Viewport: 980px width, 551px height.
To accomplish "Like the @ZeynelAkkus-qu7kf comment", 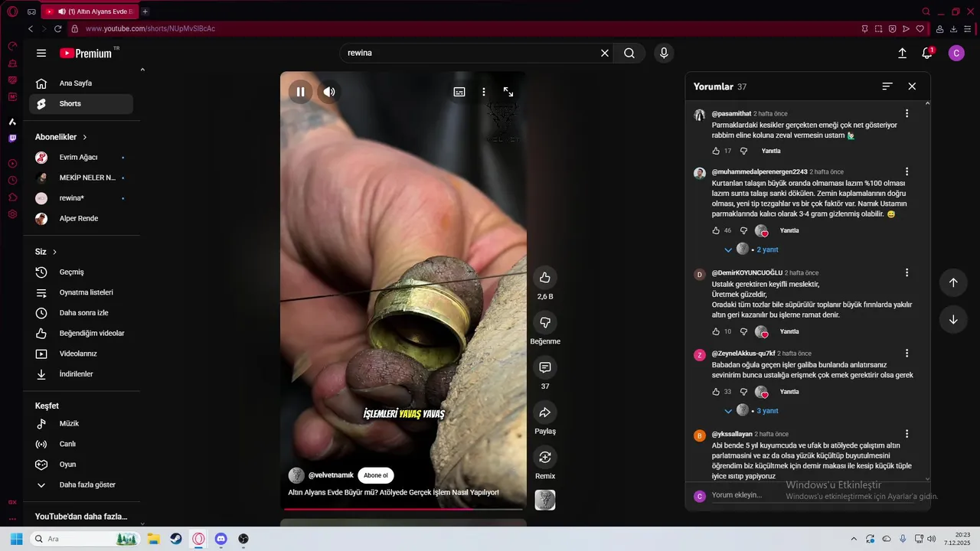I will click(716, 392).
